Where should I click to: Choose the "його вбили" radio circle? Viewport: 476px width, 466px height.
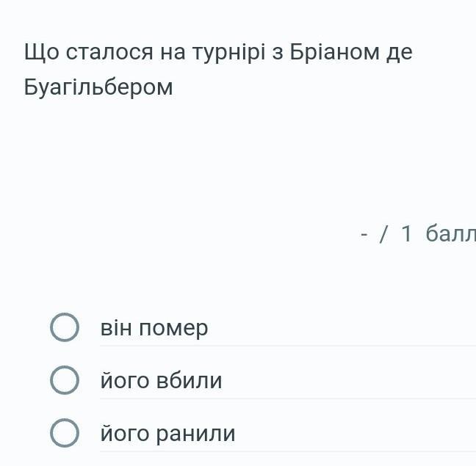pos(65,381)
